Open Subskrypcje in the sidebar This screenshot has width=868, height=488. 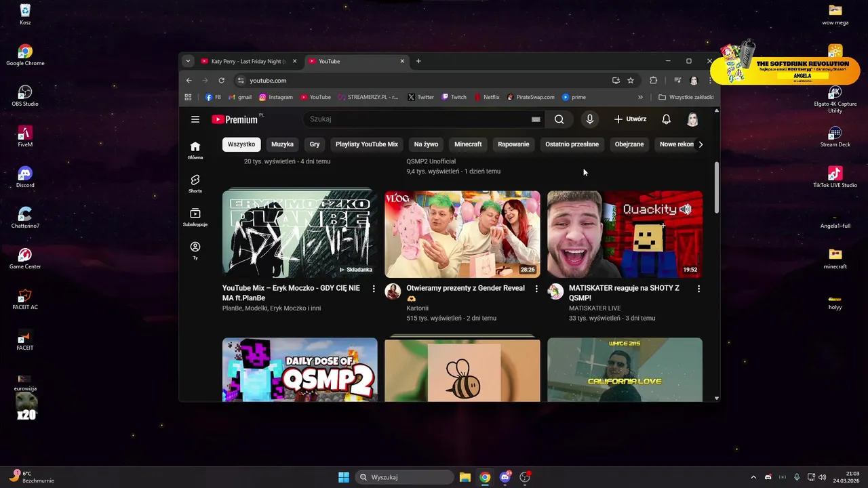click(195, 217)
